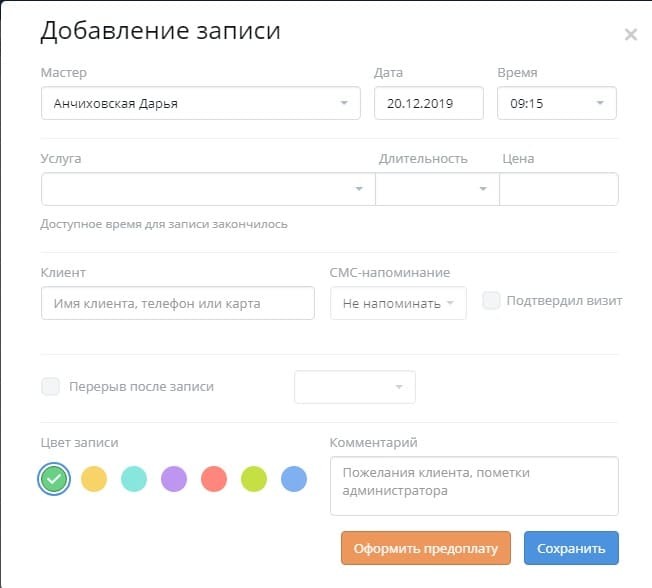
Task: Open the СМС-напоминание dropdown
Action: [398, 303]
